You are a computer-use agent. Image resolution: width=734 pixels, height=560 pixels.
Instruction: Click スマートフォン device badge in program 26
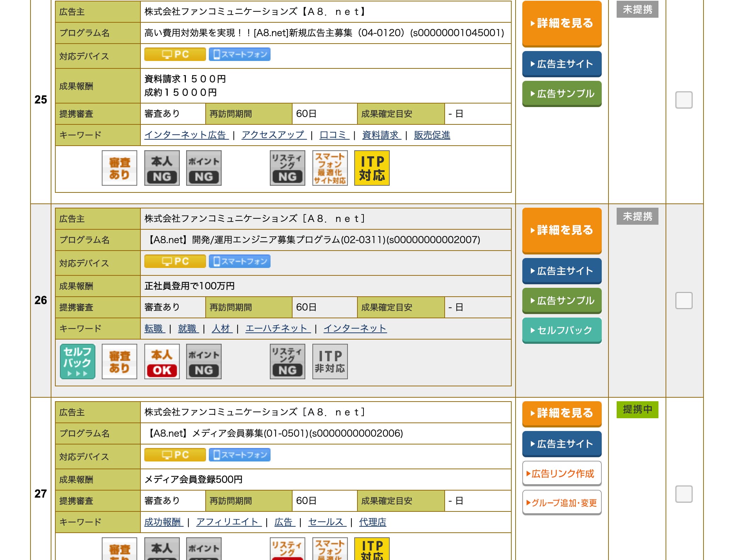click(x=240, y=261)
